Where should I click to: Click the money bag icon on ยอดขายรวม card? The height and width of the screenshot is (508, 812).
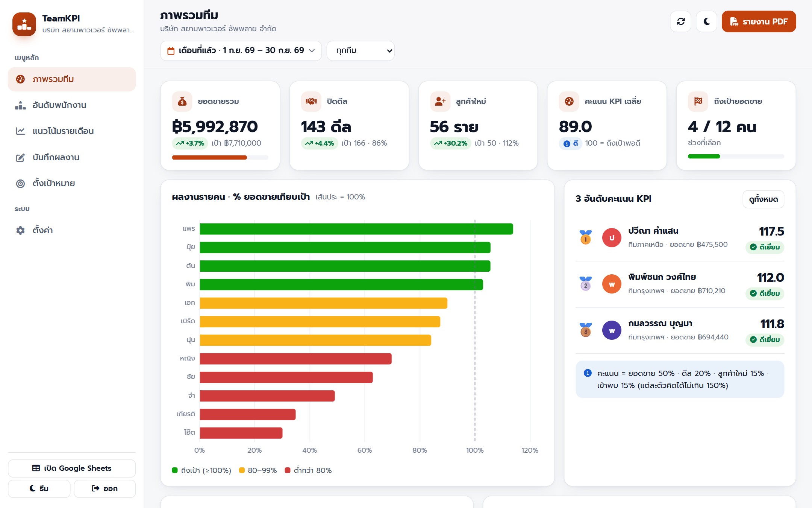coord(182,102)
